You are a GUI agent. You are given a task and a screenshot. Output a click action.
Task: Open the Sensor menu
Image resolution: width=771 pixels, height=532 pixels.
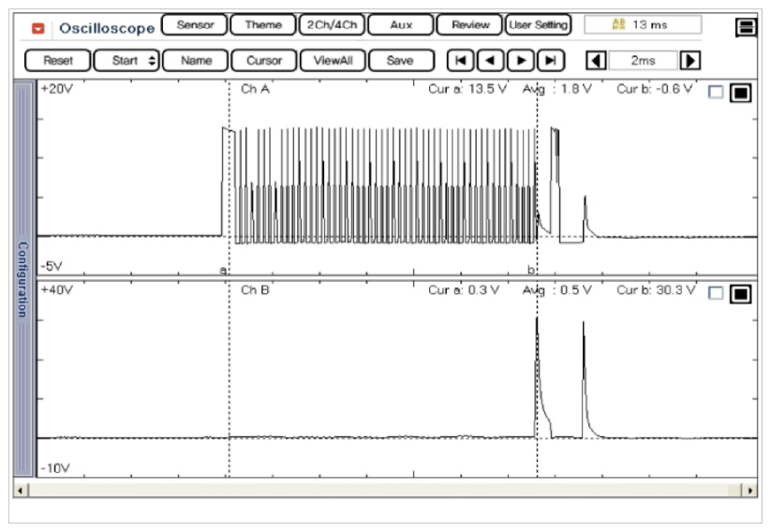coord(194,25)
